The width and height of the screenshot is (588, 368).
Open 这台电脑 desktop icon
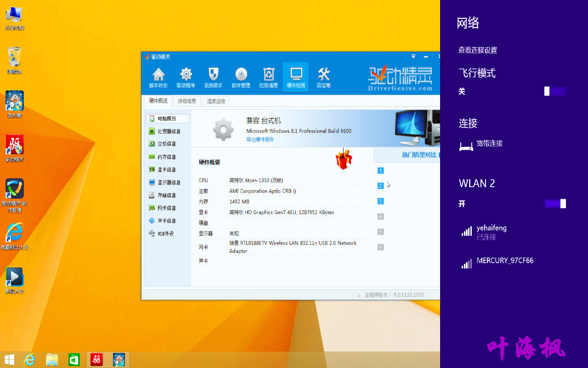point(14,18)
